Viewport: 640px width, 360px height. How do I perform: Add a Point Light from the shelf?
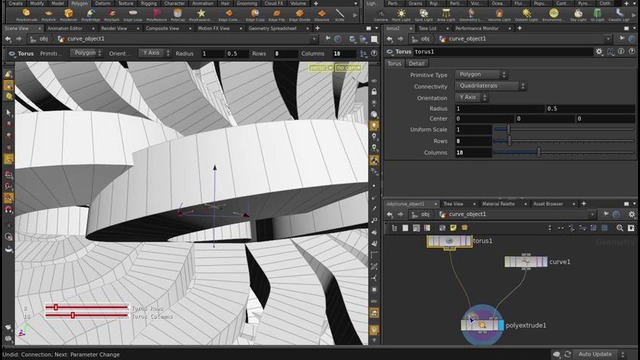coord(401,15)
